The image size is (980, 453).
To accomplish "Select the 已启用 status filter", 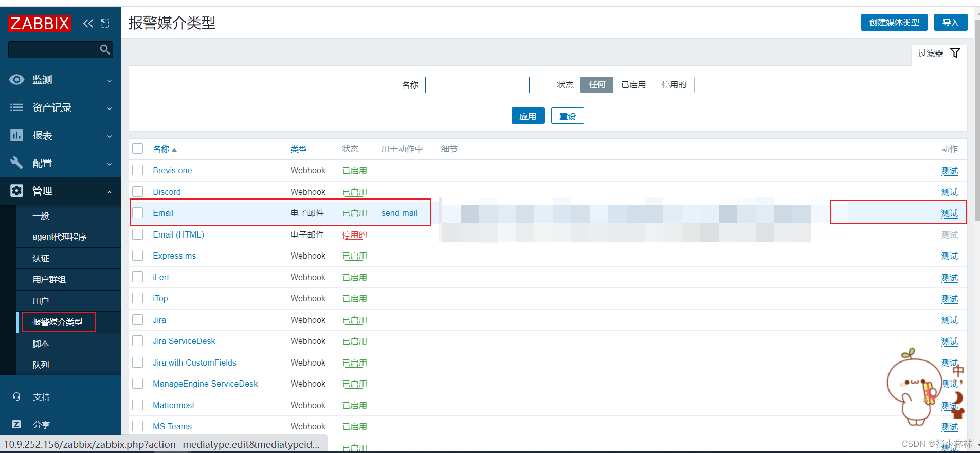I will 633,85.
